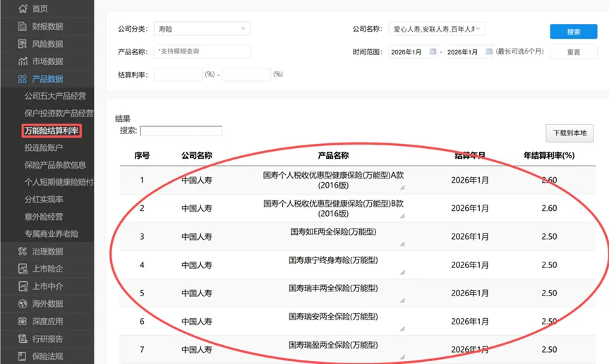Viewport: 609px width, 364px height.
Task: Click the 行研报告 report icon
Action: 23,339
